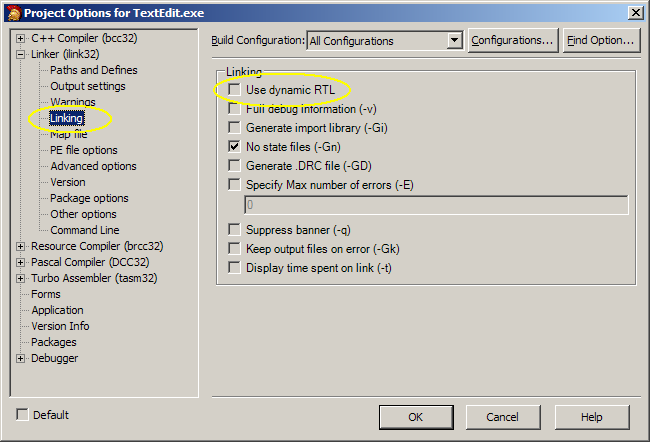Enable Generate import library (-Gi)
Viewport: 650px width, 442px height.
click(x=235, y=128)
